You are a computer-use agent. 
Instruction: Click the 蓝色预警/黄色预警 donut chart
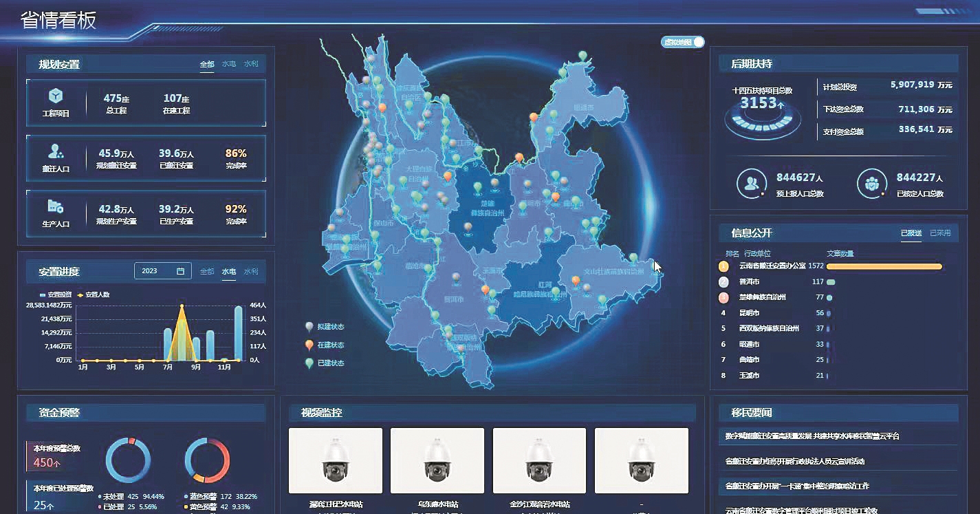[x=208, y=459]
